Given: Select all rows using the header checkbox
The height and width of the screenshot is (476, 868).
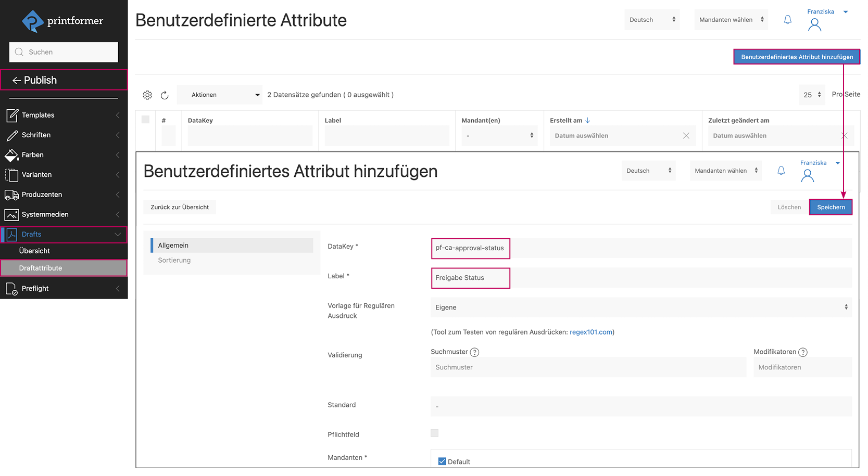Looking at the screenshot, I should pyautogui.click(x=146, y=119).
